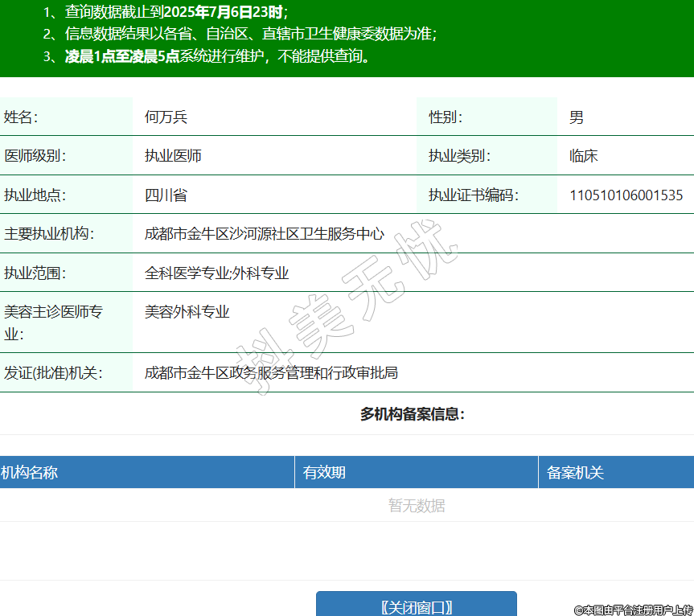Click the 美容外科专业 value
694x616 pixels.
click(187, 312)
